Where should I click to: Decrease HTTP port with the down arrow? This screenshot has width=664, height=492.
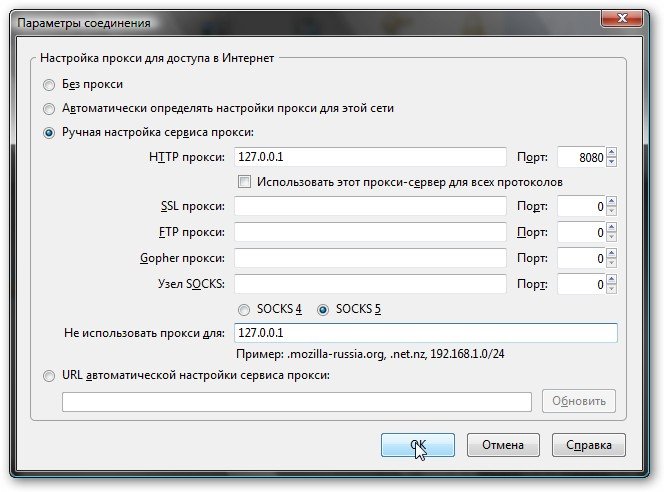tap(611, 162)
